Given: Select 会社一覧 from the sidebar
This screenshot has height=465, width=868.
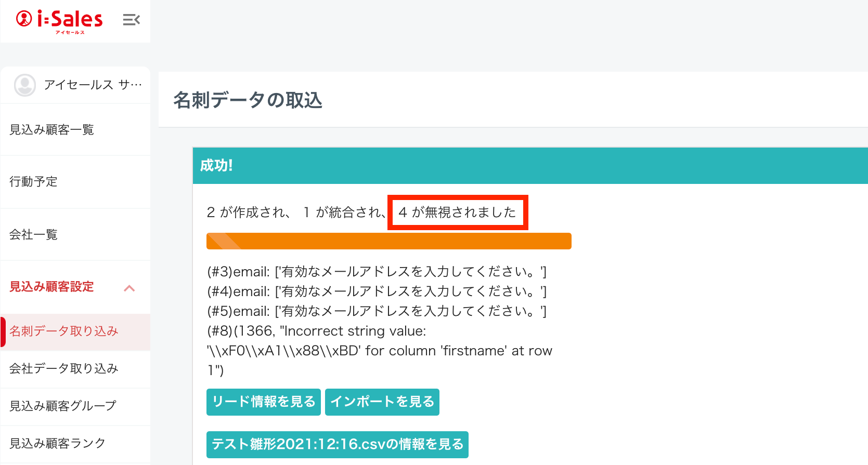Looking at the screenshot, I should 33,235.
